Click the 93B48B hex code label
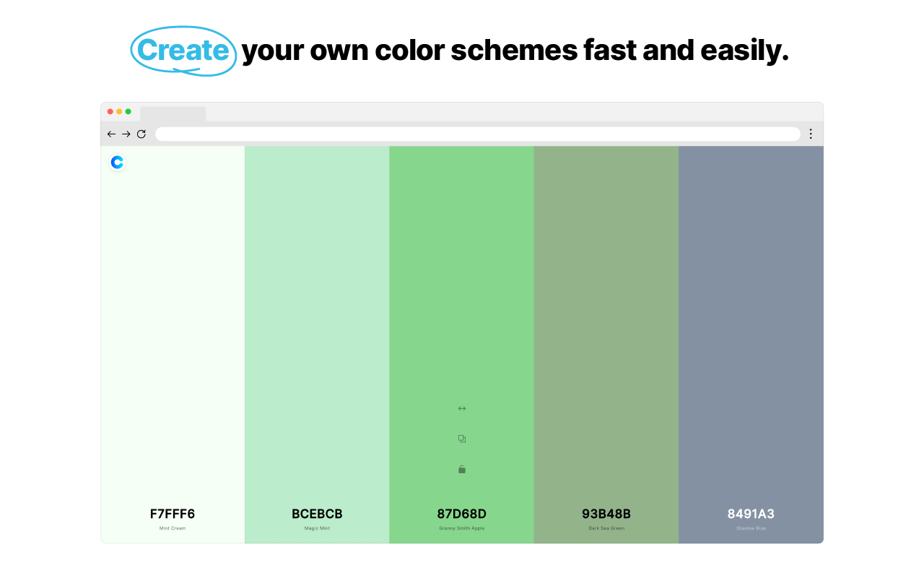The image size is (924, 578). pos(606,514)
